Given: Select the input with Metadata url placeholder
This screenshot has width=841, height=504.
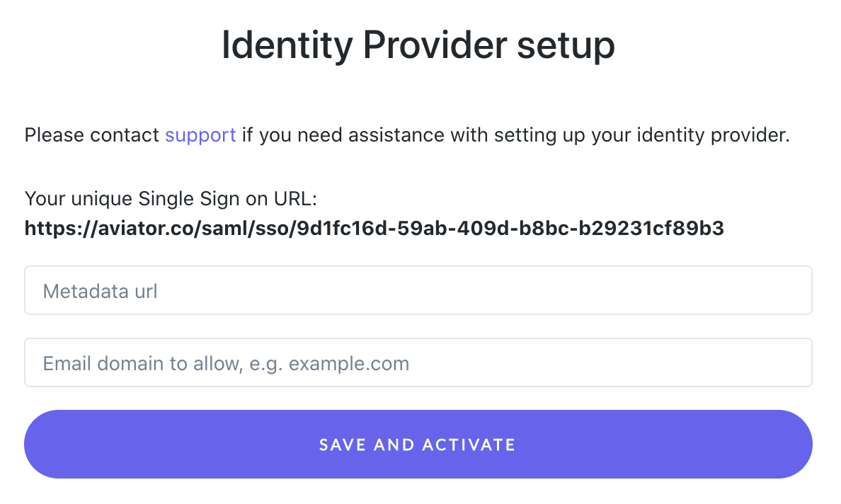Looking at the screenshot, I should tap(418, 290).
